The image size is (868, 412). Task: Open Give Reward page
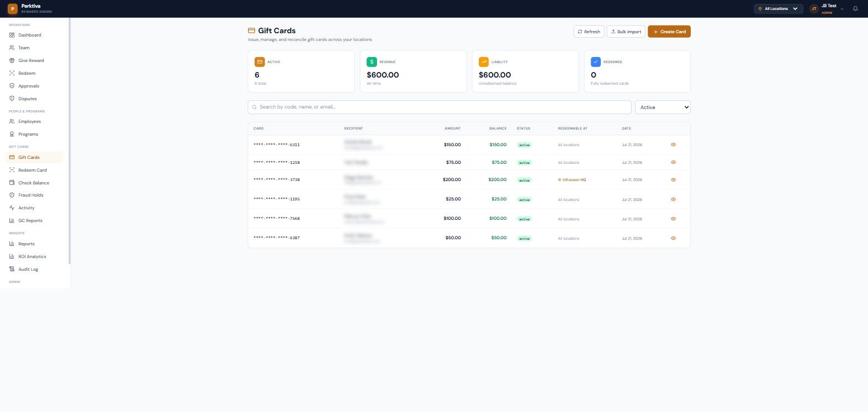pos(34,61)
